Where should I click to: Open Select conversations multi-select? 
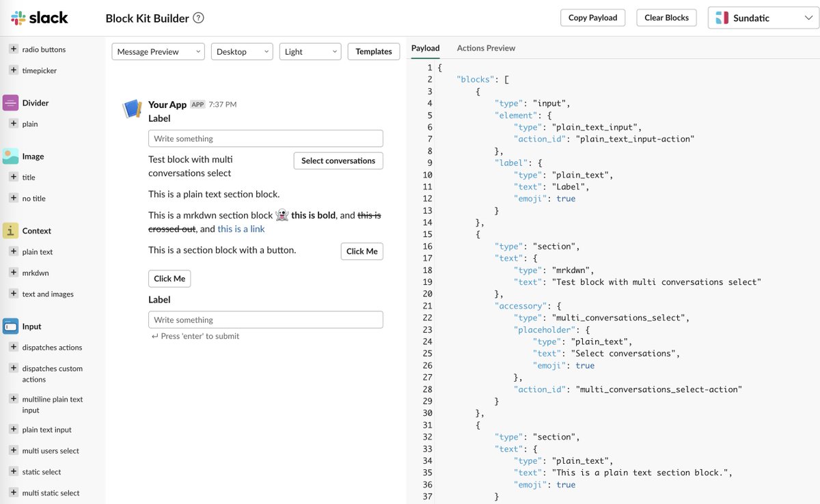[x=338, y=160]
